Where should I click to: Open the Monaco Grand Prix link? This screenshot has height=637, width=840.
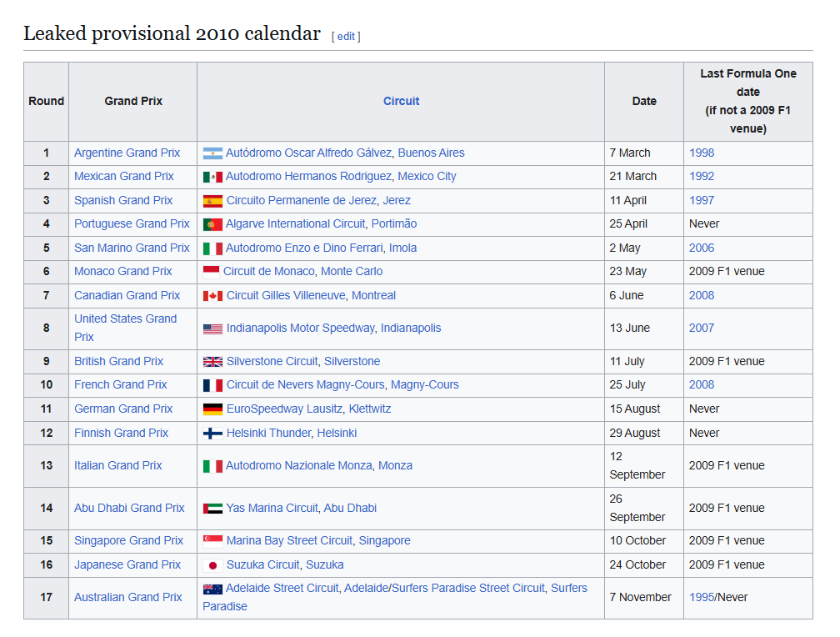coord(122,271)
